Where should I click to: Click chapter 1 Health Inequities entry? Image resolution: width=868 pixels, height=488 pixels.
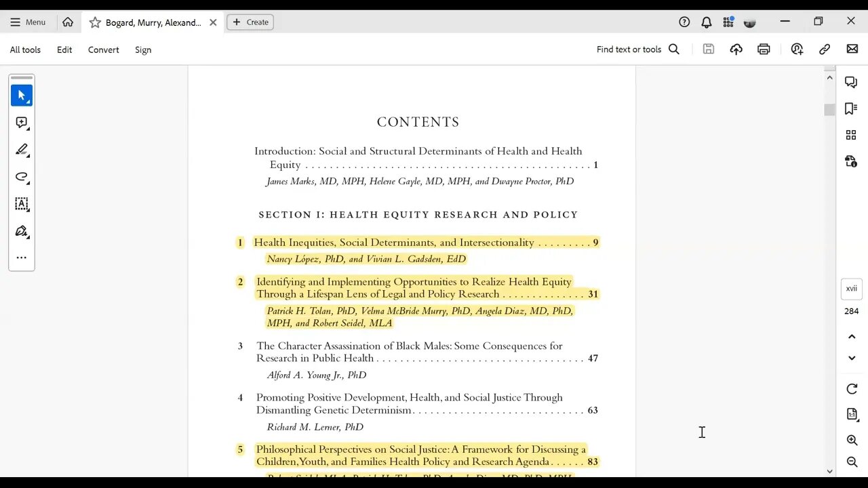[x=426, y=243]
